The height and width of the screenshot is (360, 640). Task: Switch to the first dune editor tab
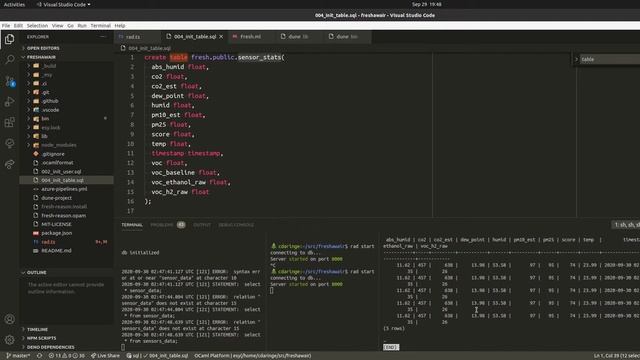click(298, 37)
